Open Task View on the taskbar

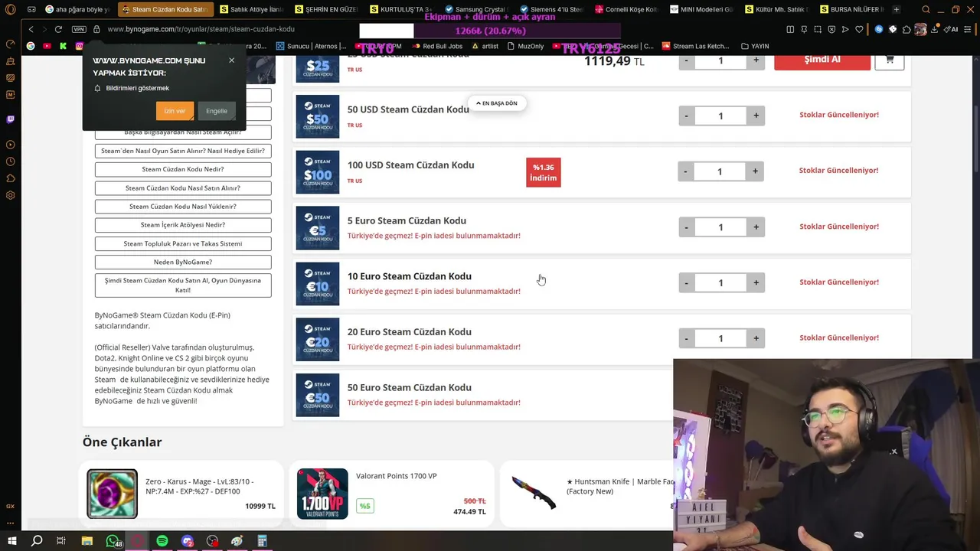61,541
